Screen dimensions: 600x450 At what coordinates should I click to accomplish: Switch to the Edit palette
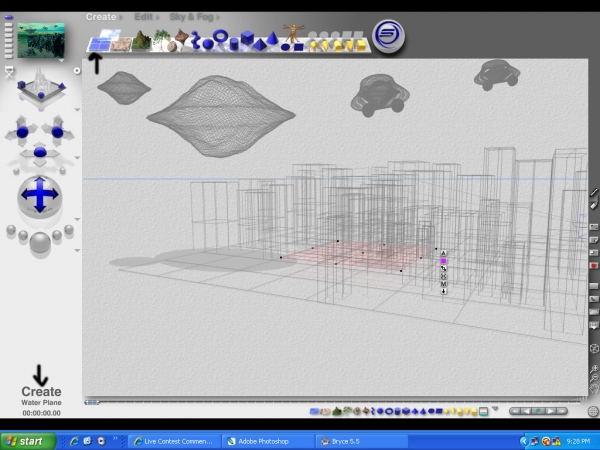click(x=144, y=17)
